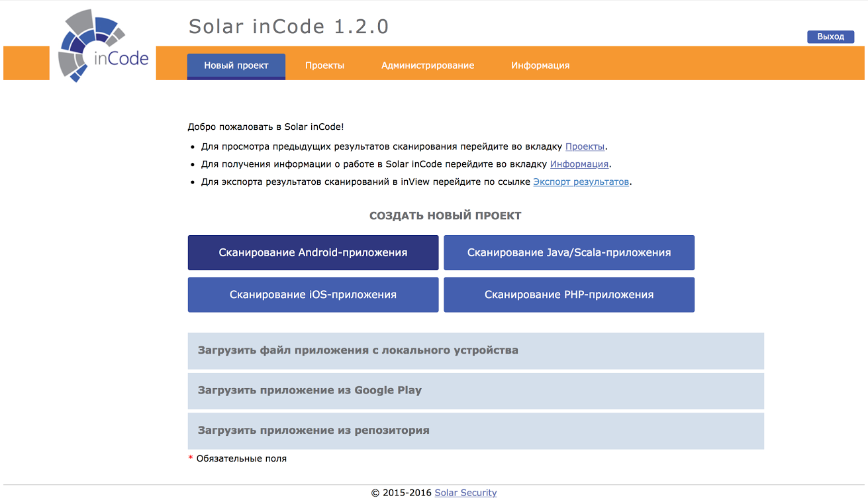Select the Новый проект tab
The image size is (868, 502).
[x=236, y=66]
